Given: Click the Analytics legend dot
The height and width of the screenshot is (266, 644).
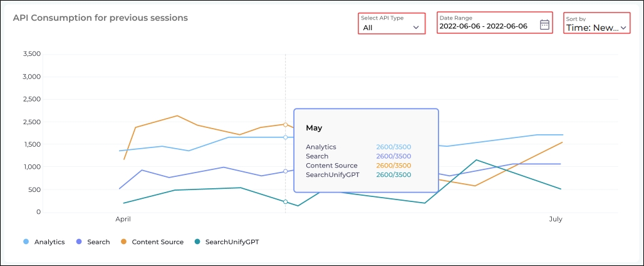Looking at the screenshot, I should (x=26, y=242).
